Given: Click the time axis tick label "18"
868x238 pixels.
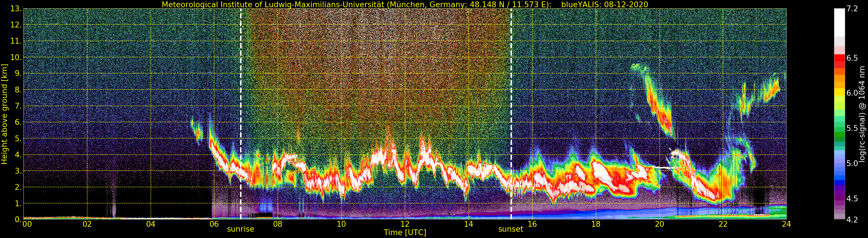Looking at the screenshot, I should (596, 224).
